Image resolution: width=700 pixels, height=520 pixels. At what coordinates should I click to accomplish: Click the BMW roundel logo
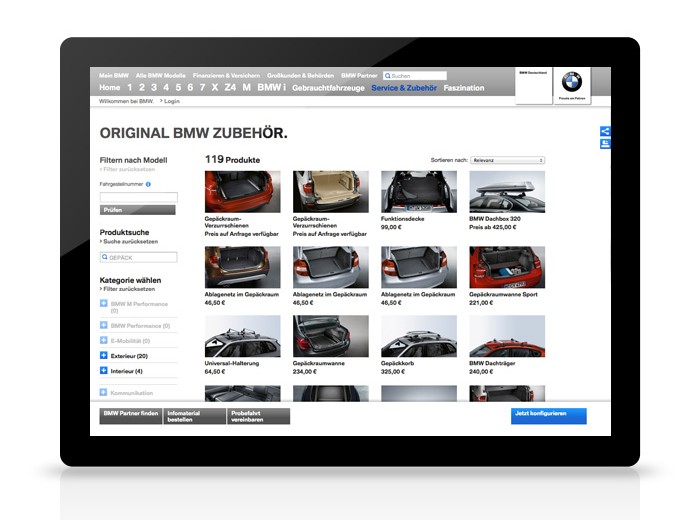tap(571, 82)
